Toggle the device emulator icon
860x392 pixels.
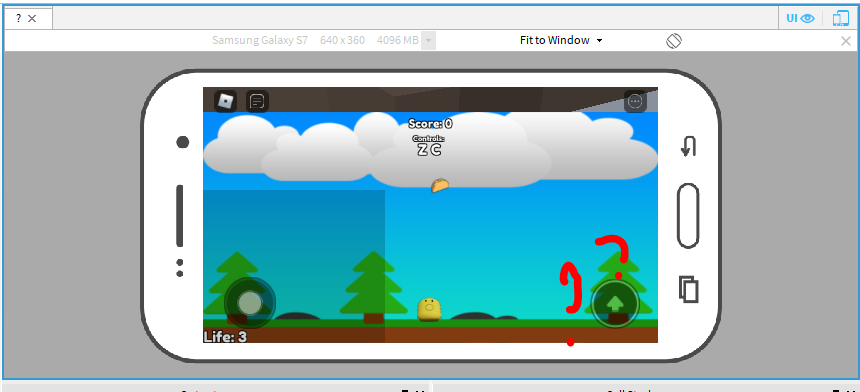pyautogui.click(x=840, y=18)
